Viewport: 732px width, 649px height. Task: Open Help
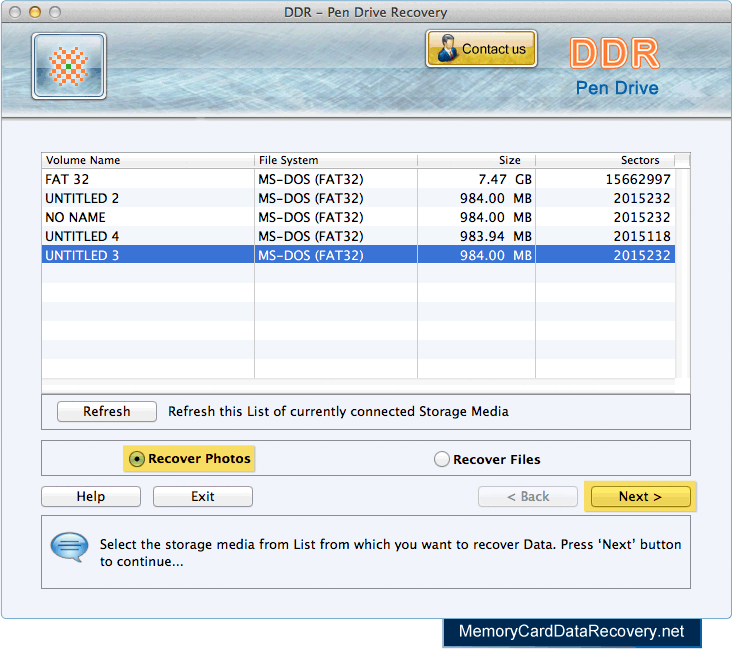pyautogui.click(x=91, y=496)
